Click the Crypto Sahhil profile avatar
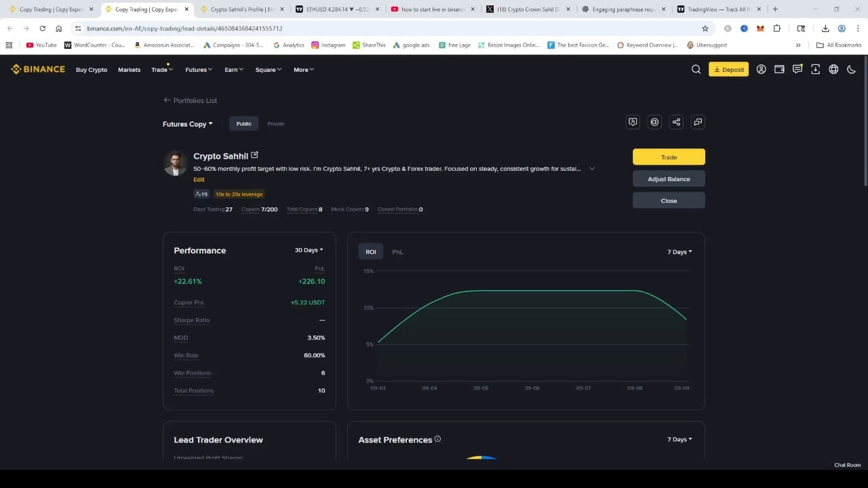Image resolution: width=868 pixels, height=488 pixels. (x=176, y=163)
